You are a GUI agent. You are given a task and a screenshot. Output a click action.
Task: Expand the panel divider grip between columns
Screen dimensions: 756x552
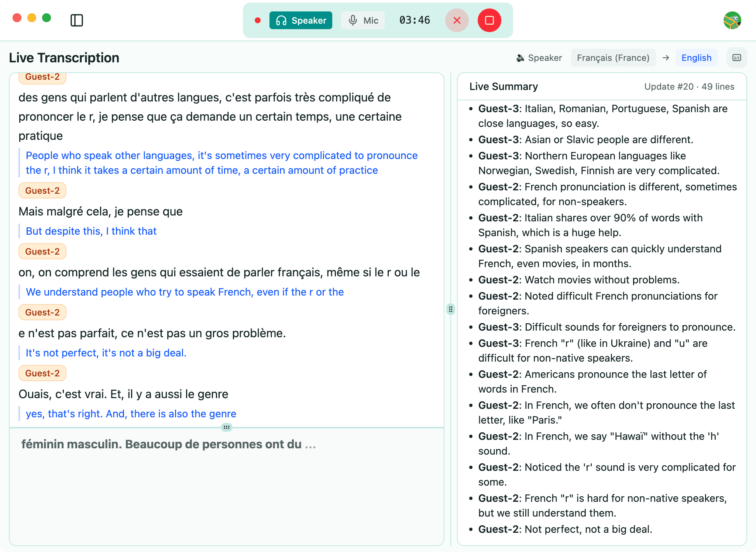[x=450, y=309]
